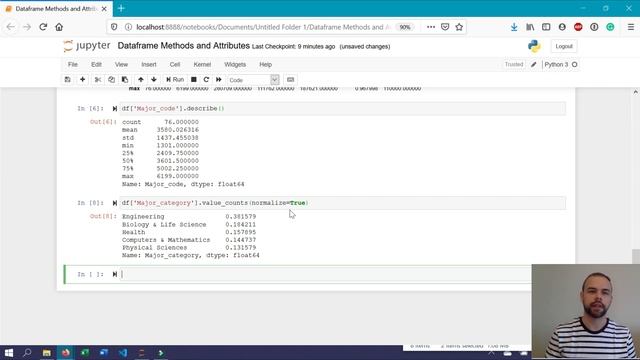Open the Help menu
Screen dimensions: 640x360
click(x=265, y=64)
